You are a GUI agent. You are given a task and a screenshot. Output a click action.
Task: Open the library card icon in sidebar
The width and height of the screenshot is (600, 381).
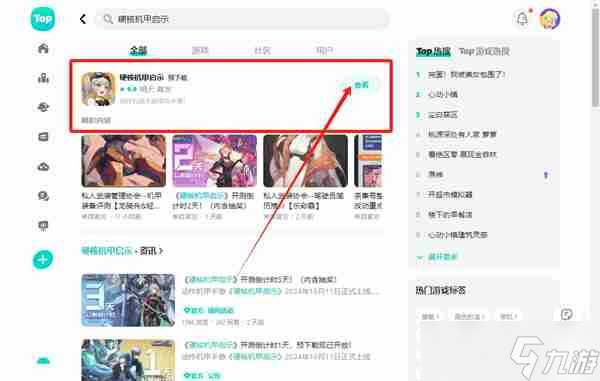(43, 137)
